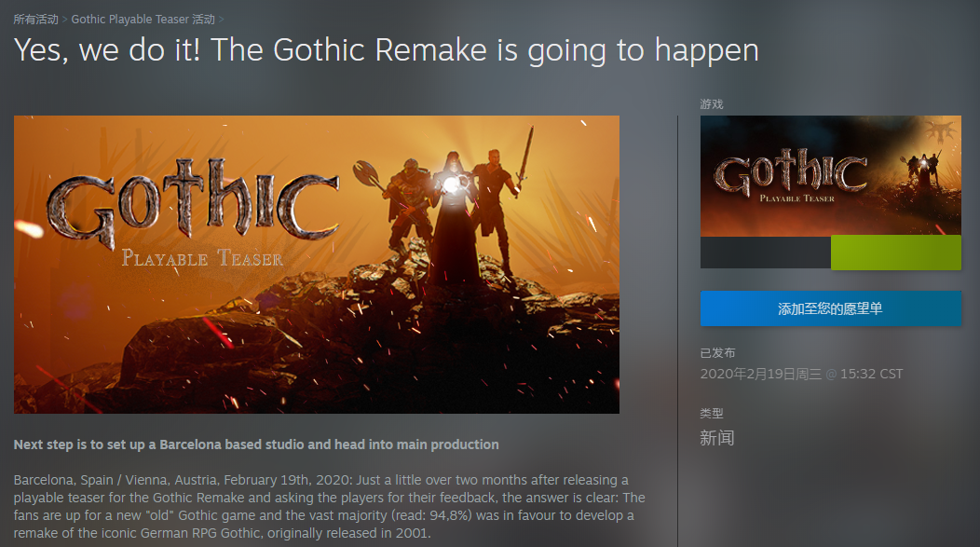Screen dimensions: 980x547
Task: Click the trailing chevron after the Gothic Playable Teaser 活动 breadcrumb
Action: (221, 19)
